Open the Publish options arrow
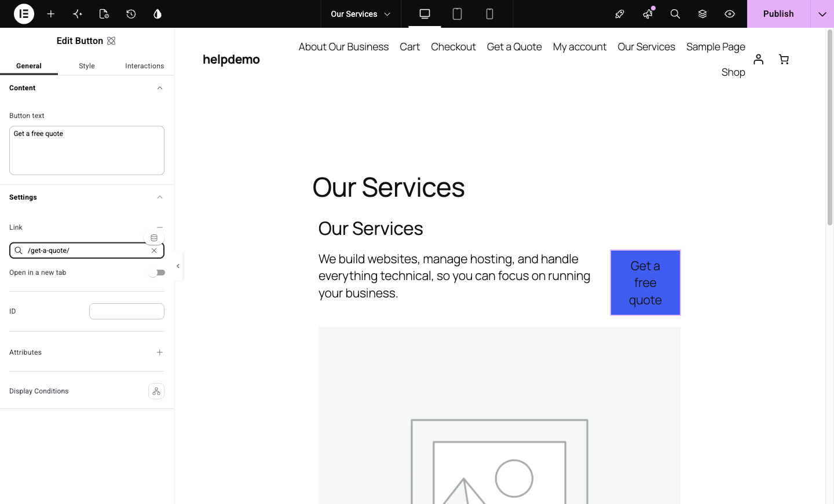Screen dimensions: 834x504 pyautogui.click(x=822, y=14)
